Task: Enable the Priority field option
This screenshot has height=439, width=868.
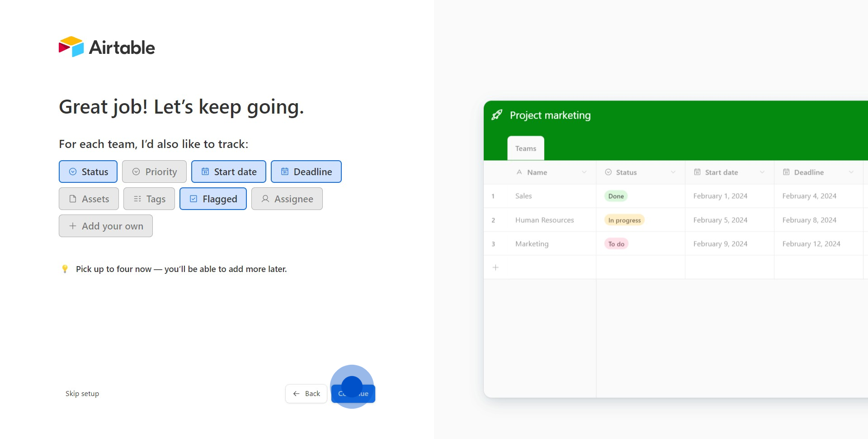Action: coord(154,172)
